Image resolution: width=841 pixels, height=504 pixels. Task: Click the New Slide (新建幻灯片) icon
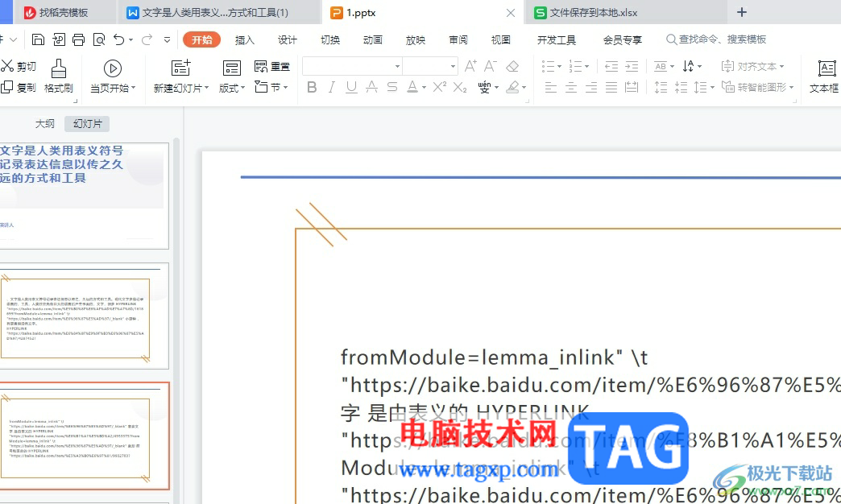[180, 68]
